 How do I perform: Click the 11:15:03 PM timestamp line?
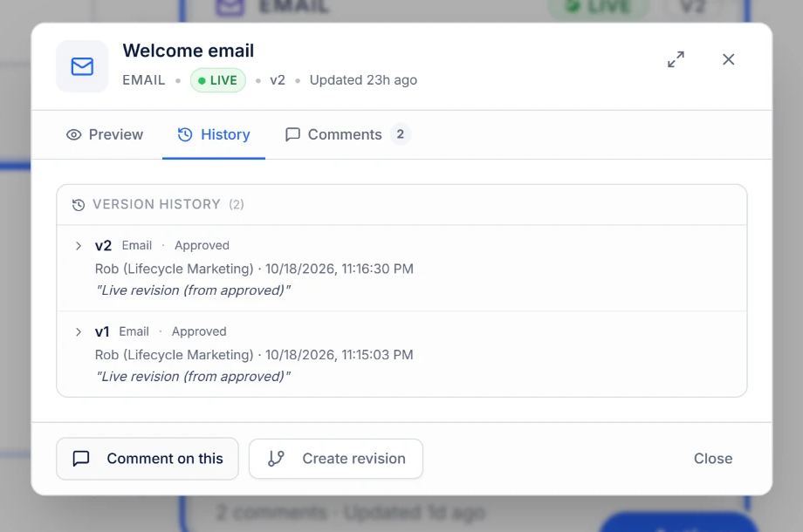click(x=254, y=355)
